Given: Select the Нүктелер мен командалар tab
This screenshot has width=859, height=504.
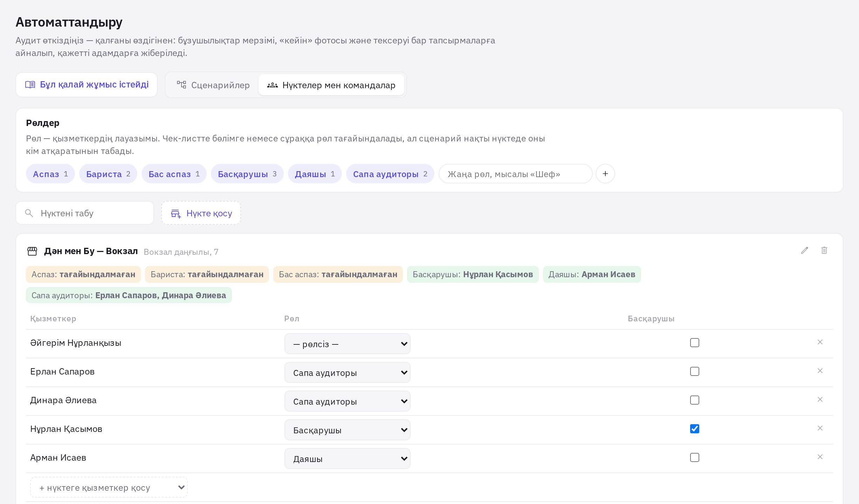Looking at the screenshot, I should (331, 85).
